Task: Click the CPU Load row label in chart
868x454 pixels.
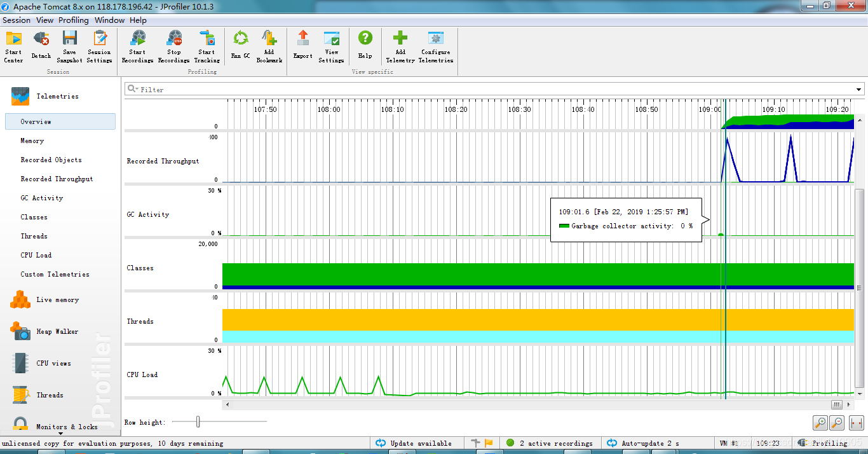Action: coord(142,375)
